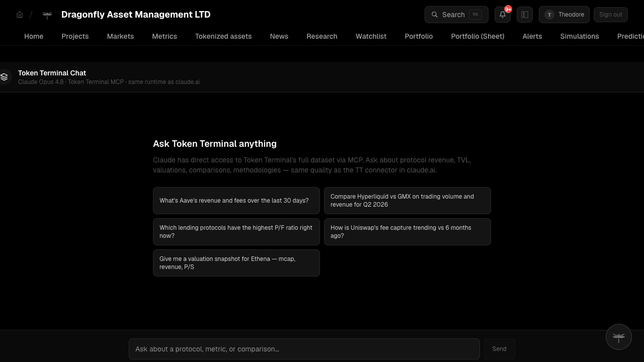Choose the Hyperliquid vs GMX comparison prompt
The height and width of the screenshot is (362, 644).
(408, 201)
